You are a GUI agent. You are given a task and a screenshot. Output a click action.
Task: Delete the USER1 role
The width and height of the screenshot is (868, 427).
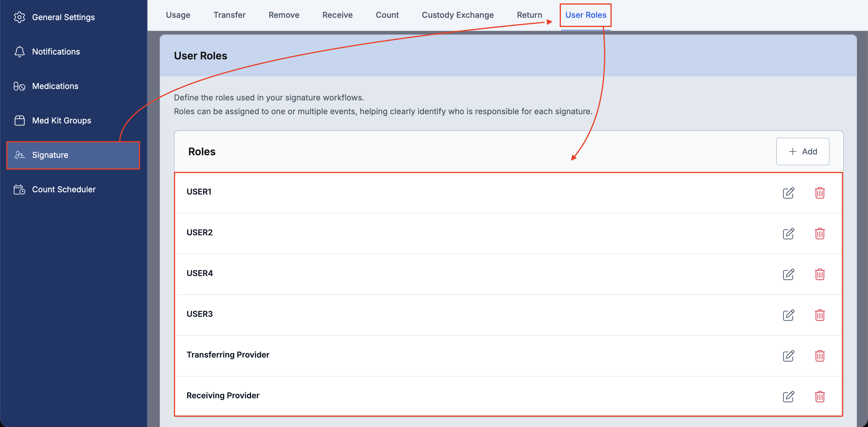[819, 193]
